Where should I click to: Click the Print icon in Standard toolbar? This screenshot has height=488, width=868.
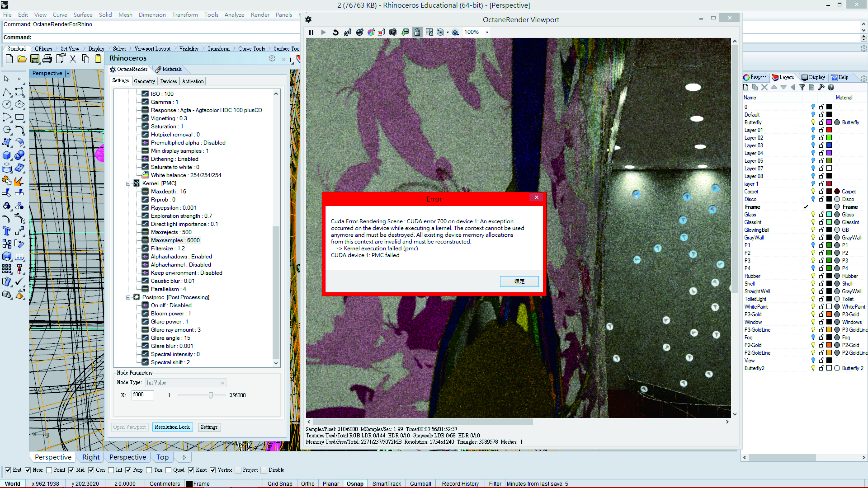[x=47, y=59]
